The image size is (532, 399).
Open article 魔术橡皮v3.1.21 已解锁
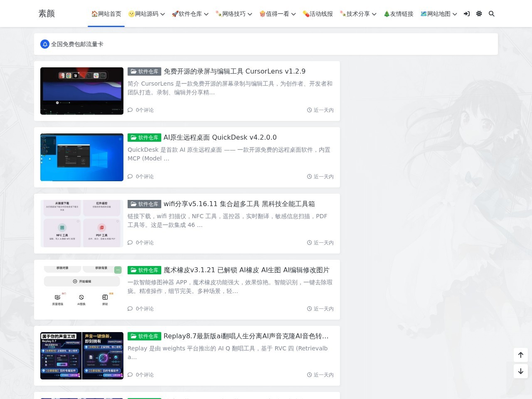(246, 270)
